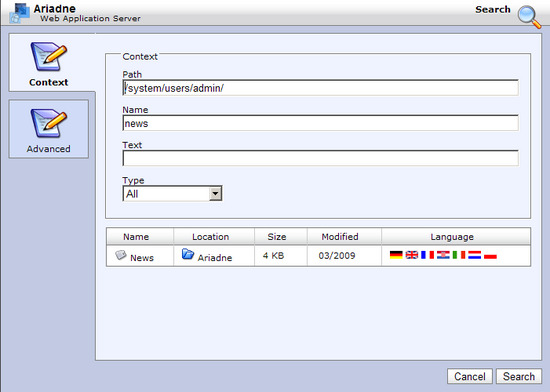Viewport: 550px width, 392px height.
Task: Focus the Path input field
Action: click(x=320, y=88)
